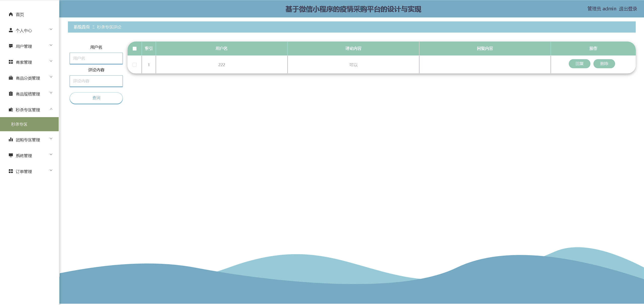Click the grid icon for 订单管理
Screen dimensions: 644x305
pos(11,171)
